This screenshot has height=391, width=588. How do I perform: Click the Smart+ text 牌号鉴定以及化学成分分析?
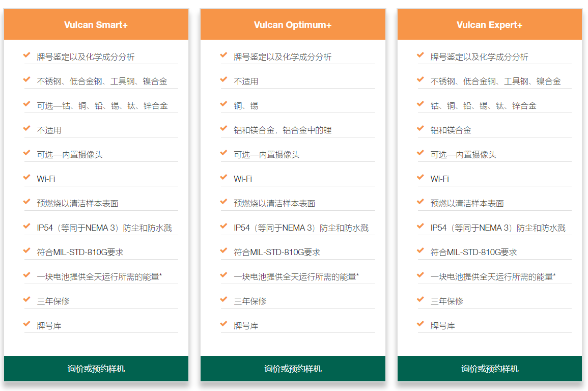point(86,57)
